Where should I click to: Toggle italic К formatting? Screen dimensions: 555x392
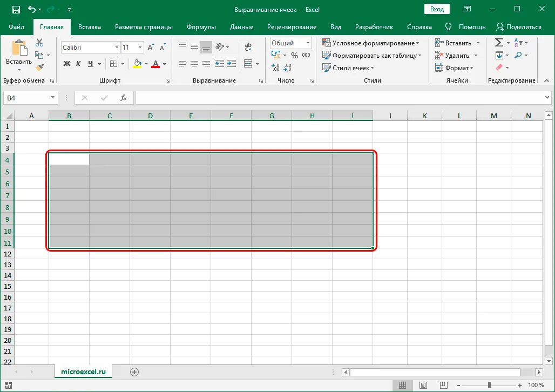click(78, 64)
